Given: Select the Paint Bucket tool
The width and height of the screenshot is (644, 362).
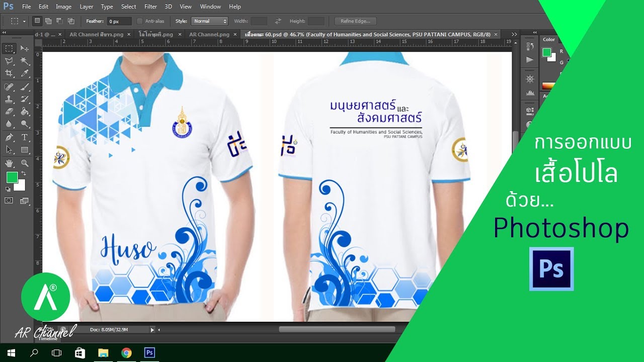Looking at the screenshot, I should click(x=24, y=111).
